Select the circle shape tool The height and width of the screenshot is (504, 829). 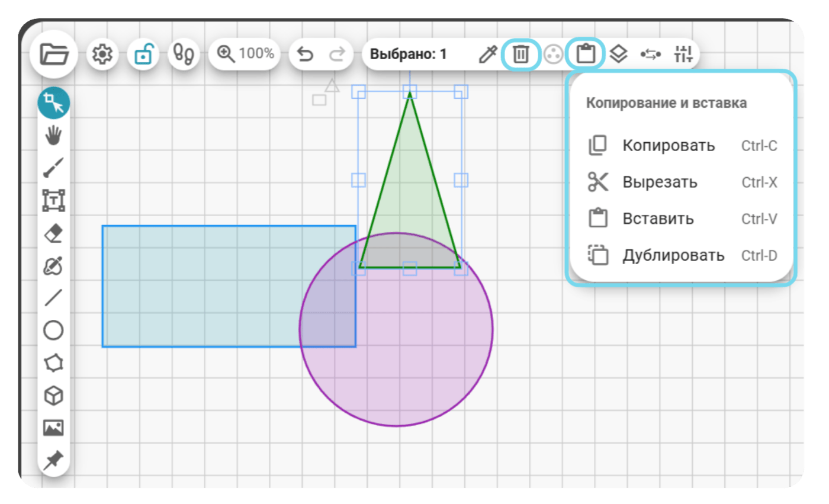click(54, 330)
